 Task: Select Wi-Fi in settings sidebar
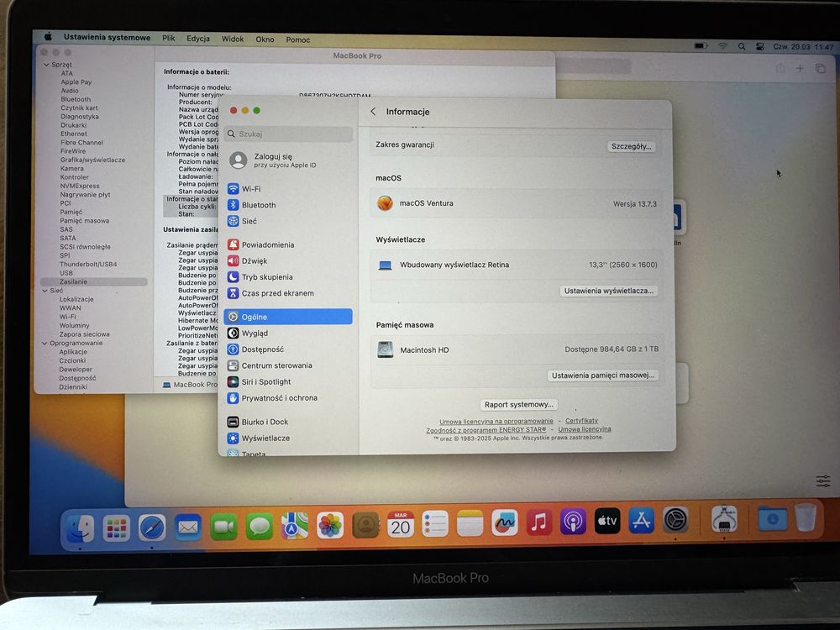289,188
